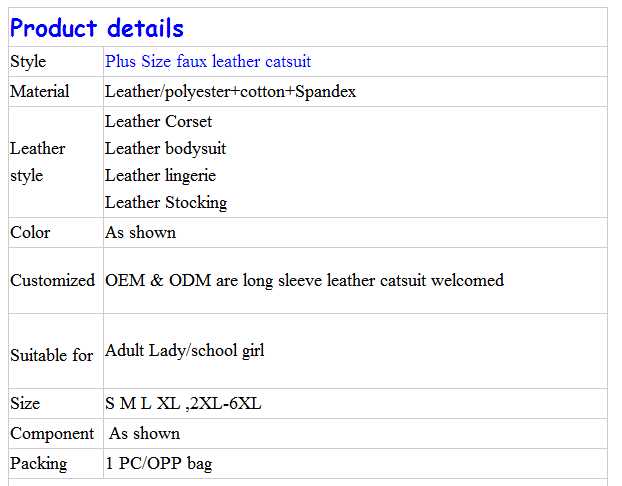622x486 pixels.
Task: Select the 'S M L XL ,2XL-6XL' size value
Action: [183, 404]
